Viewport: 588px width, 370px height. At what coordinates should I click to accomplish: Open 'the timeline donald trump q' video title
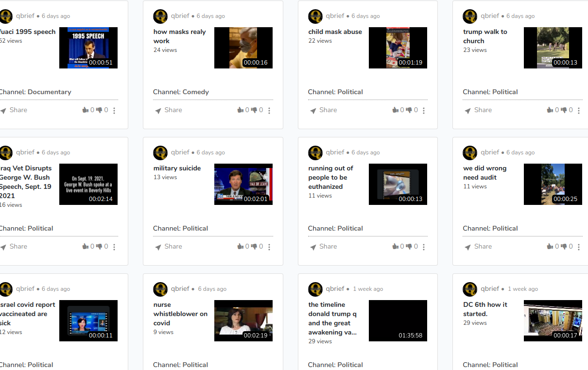click(333, 319)
